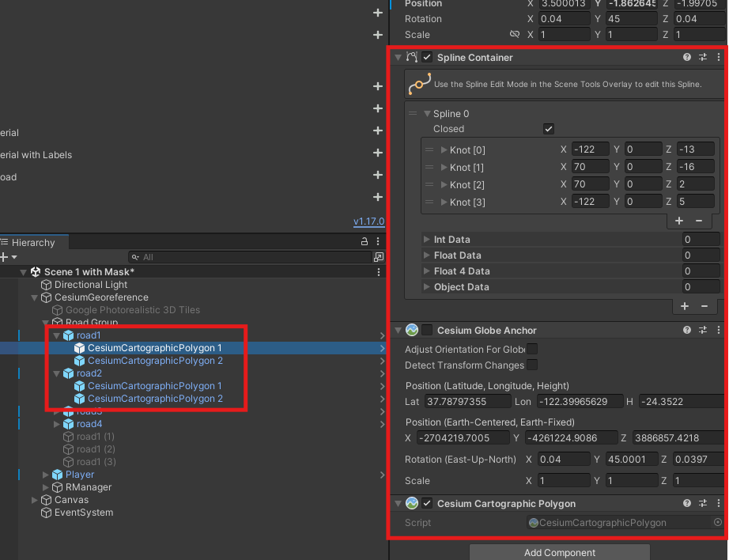Open Cesium Globe Anchor preset settings icon
The height and width of the screenshot is (560, 729).
(x=702, y=331)
